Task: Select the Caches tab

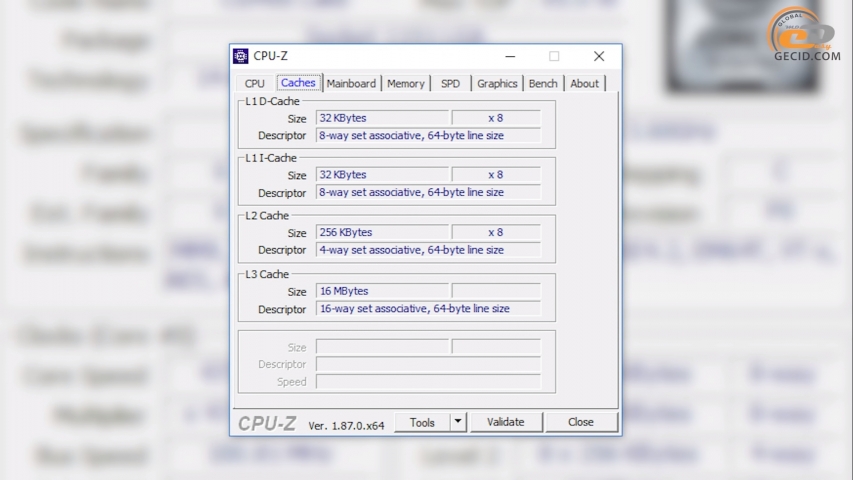Action: pyautogui.click(x=298, y=83)
